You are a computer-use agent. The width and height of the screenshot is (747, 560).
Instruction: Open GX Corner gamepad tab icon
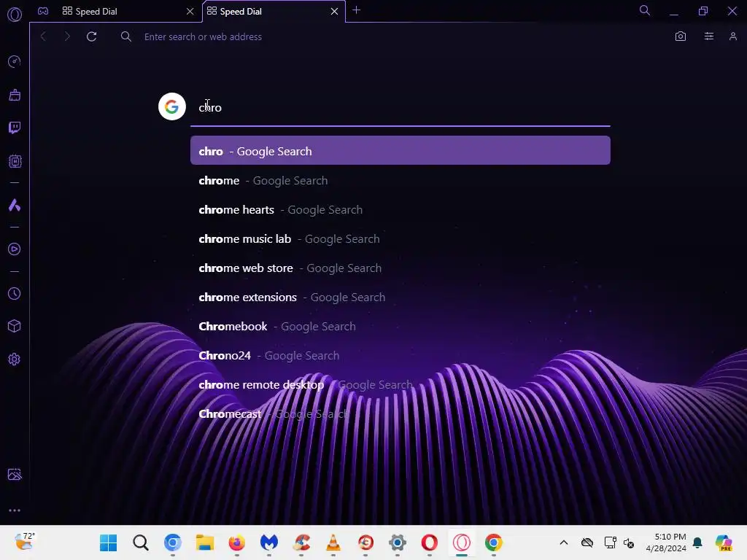point(43,11)
